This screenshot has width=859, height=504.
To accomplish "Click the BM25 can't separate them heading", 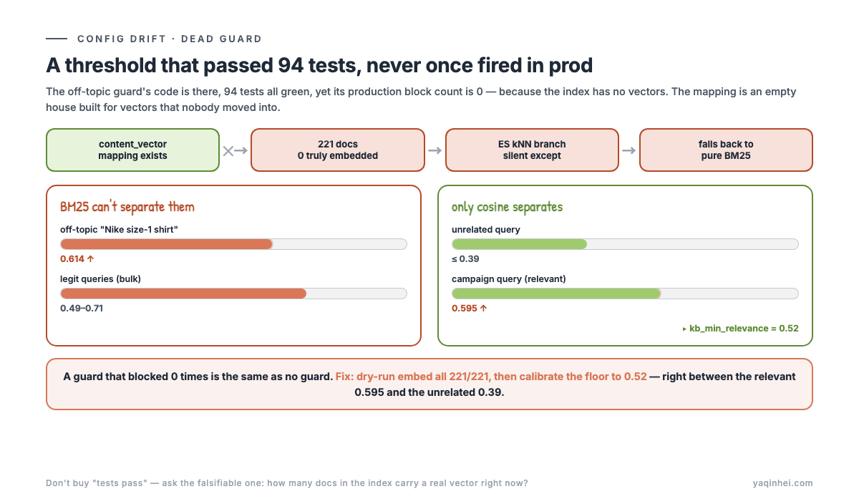I will click(x=127, y=207).
